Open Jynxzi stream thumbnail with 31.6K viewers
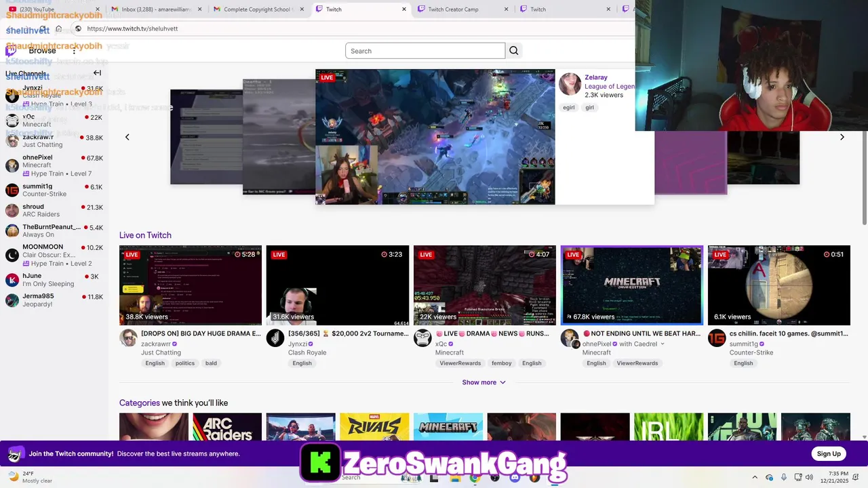 (x=338, y=285)
